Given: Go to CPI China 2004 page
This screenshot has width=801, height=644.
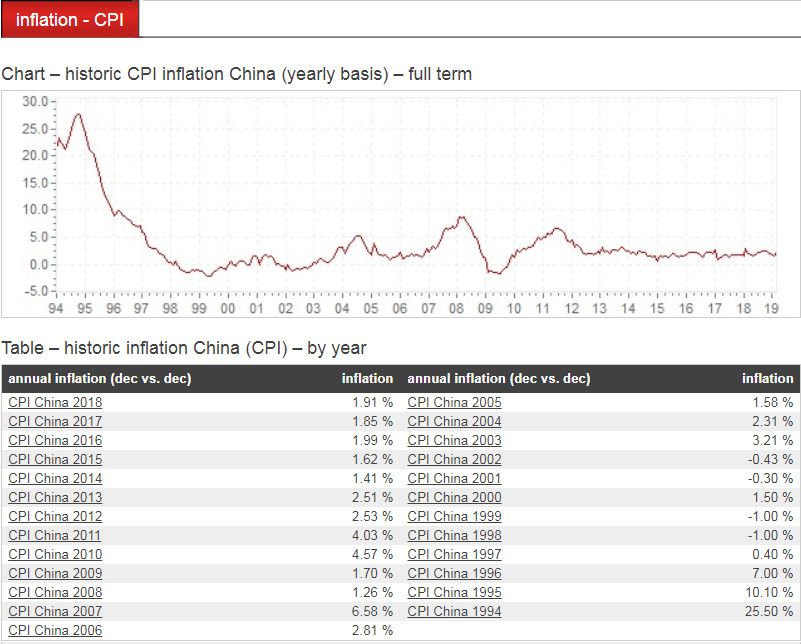Looking at the screenshot, I should (x=455, y=421).
